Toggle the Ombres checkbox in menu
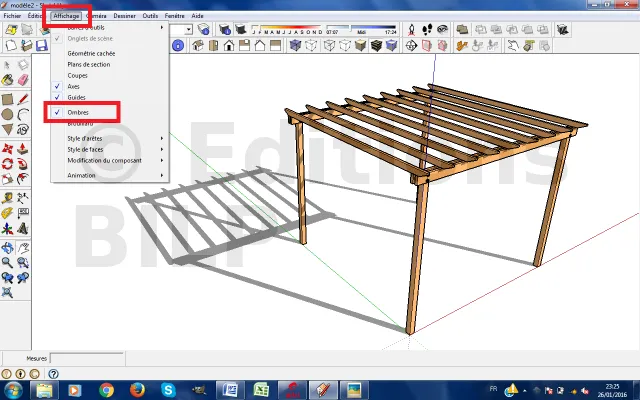Viewport: 640px width, 400px height. tap(78, 113)
